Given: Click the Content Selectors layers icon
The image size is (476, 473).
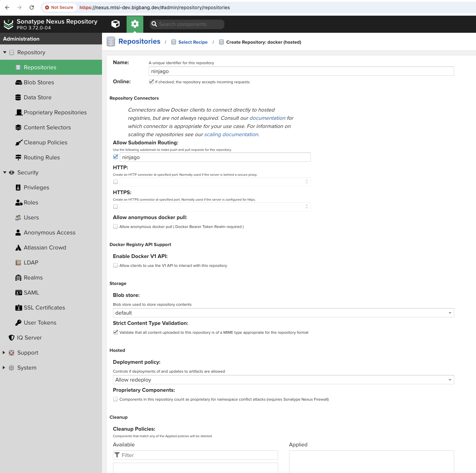Looking at the screenshot, I should [x=18, y=128].
